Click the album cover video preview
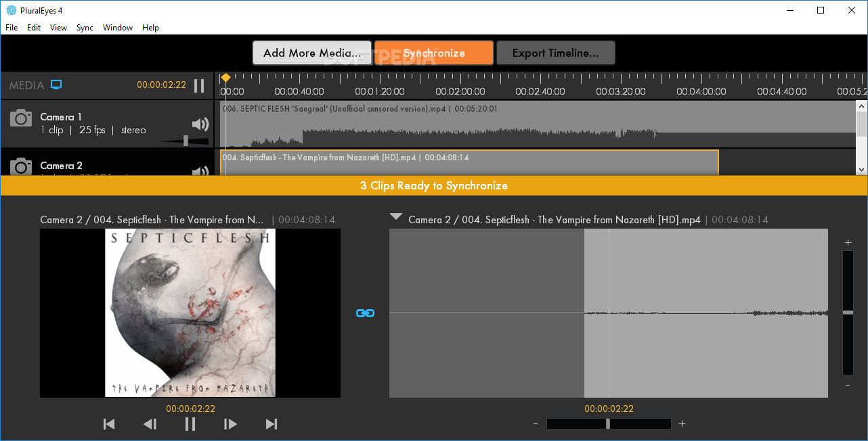This screenshot has height=441, width=868. [190, 313]
